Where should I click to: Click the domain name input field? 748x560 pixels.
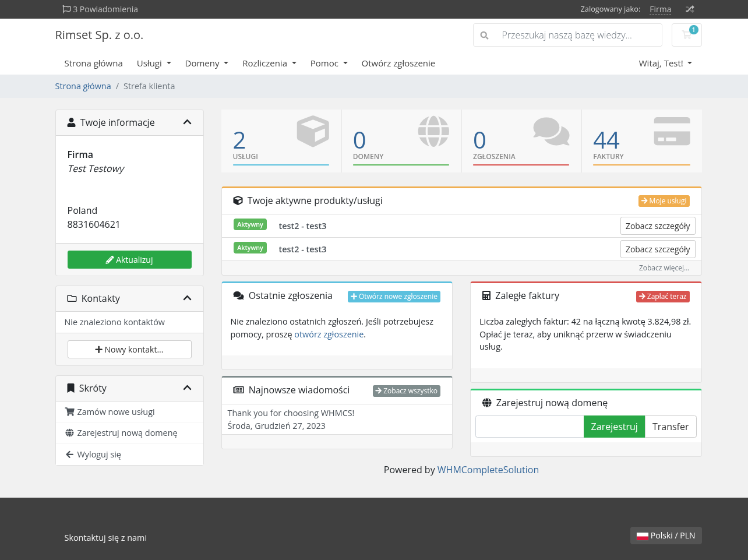530,427
